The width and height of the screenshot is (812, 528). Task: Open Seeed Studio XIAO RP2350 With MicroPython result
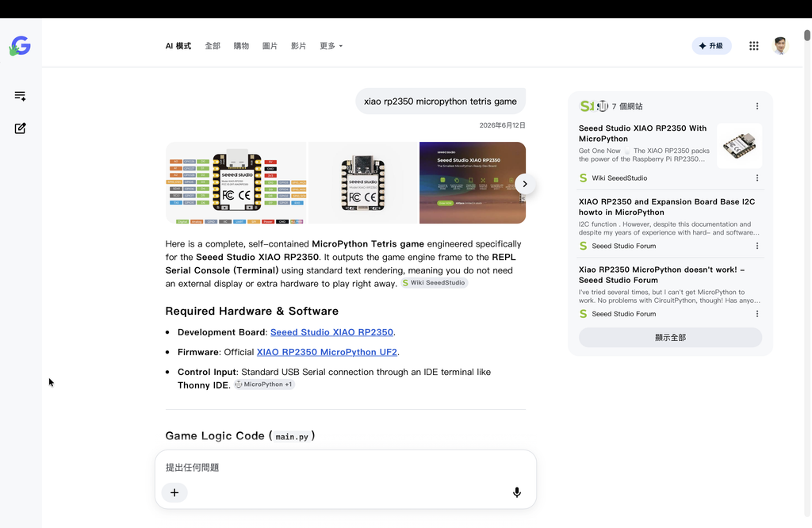(x=642, y=133)
